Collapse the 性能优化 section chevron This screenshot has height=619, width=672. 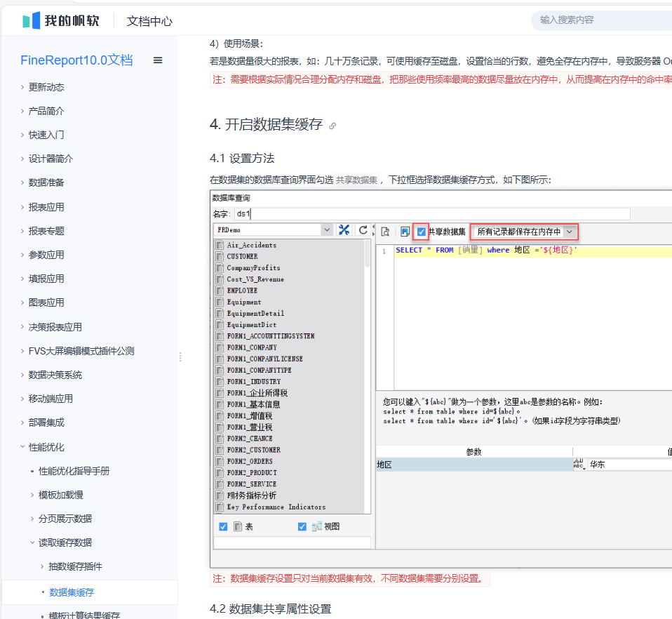point(22,447)
